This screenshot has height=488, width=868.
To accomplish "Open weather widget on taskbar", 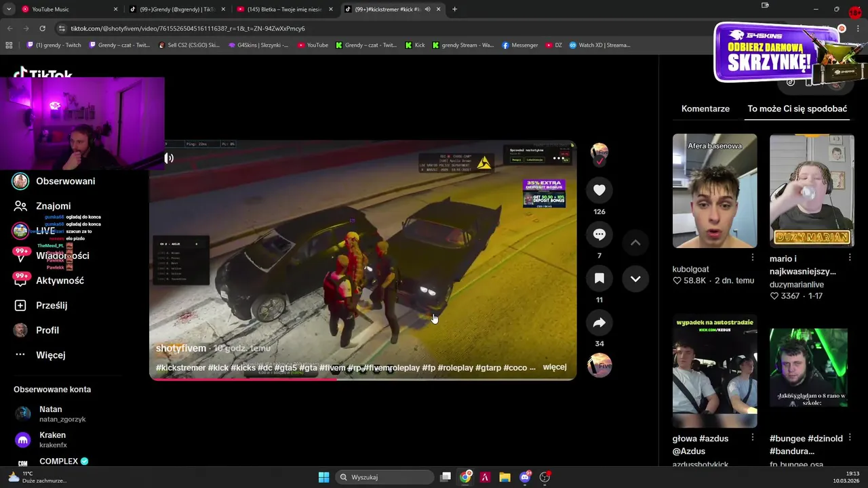I will pos(37,477).
